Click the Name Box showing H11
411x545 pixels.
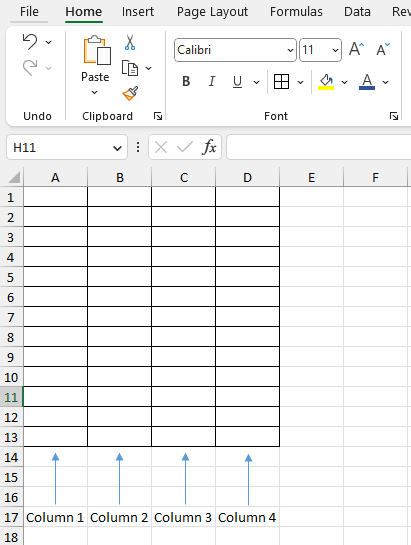point(67,147)
